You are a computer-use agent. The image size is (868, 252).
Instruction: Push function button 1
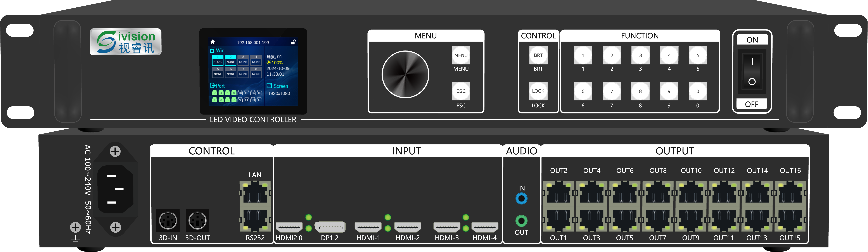[583, 55]
